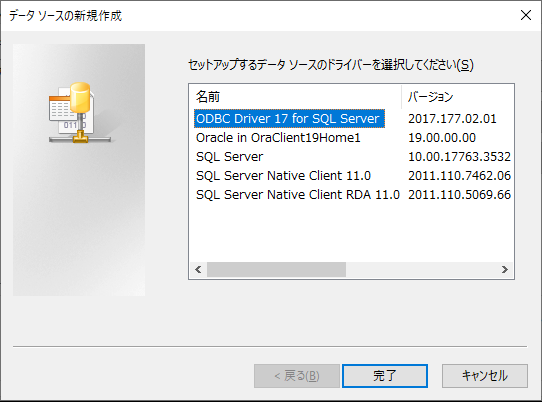Choose SQL Server Native Client 11.0
This screenshot has width=542, height=402.
coord(283,176)
